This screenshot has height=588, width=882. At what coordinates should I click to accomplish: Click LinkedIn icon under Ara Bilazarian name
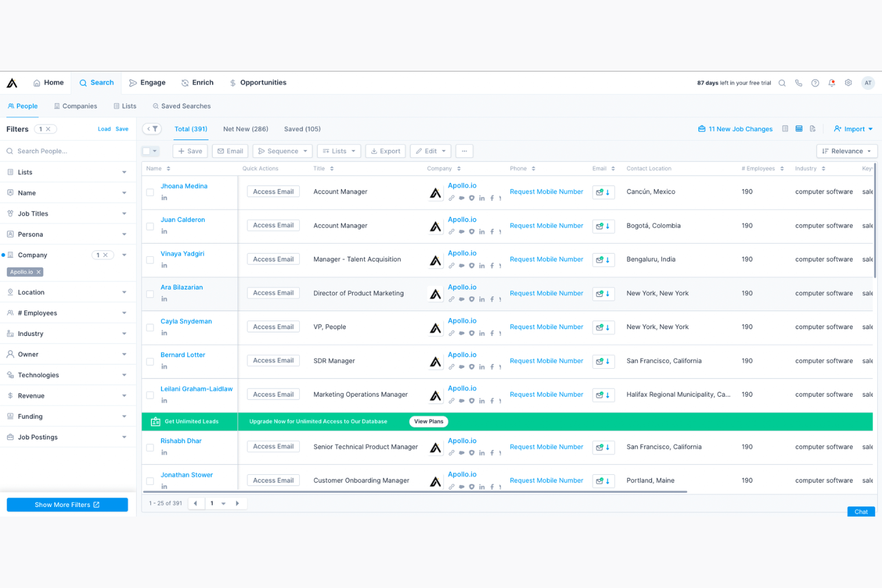coord(164,299)
